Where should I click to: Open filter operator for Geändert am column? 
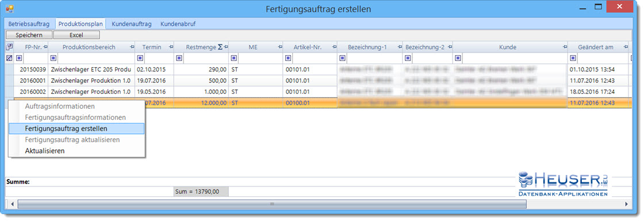pos(573,58)
